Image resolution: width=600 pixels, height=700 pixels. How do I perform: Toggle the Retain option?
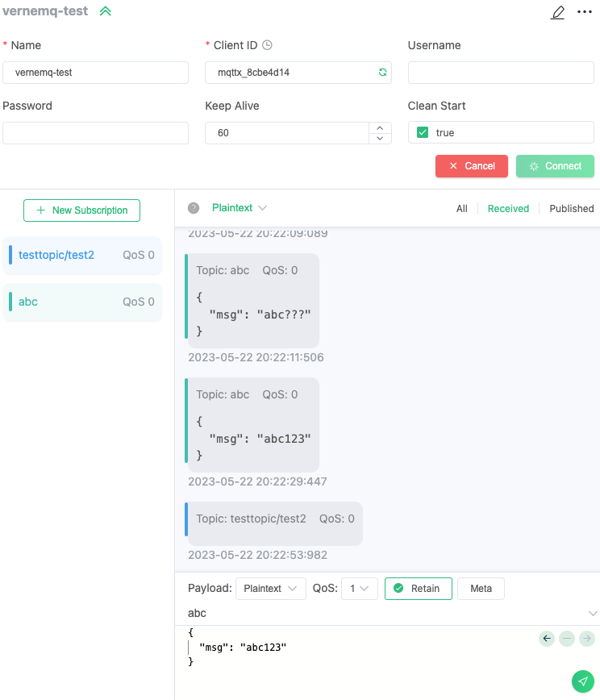click(x=419, y=589)
